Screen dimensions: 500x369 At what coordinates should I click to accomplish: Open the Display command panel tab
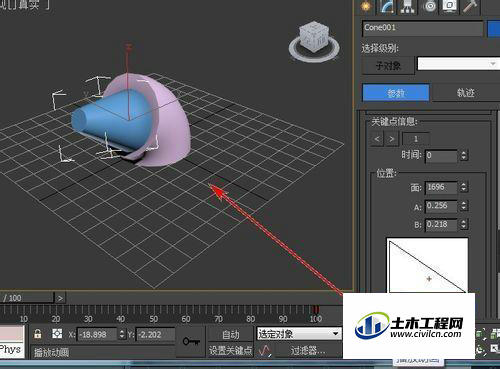click(450, 6)
